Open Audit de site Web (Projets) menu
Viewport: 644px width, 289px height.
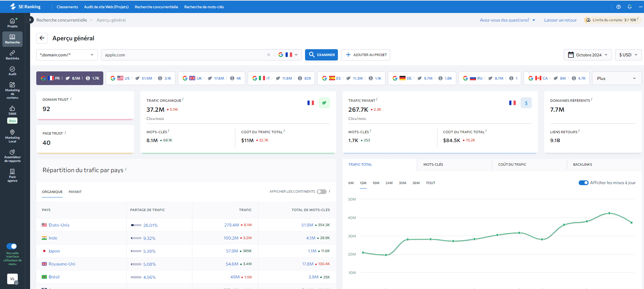click(x=106, y=7)
